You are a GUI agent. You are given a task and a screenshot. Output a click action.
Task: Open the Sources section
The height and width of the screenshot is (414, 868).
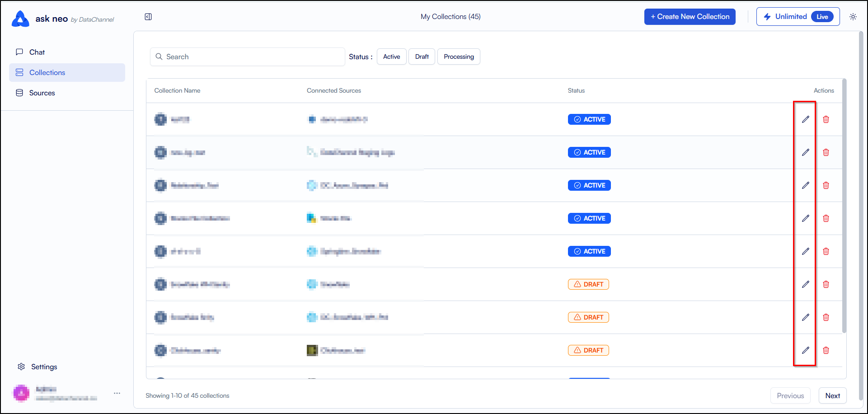[67, 93]
